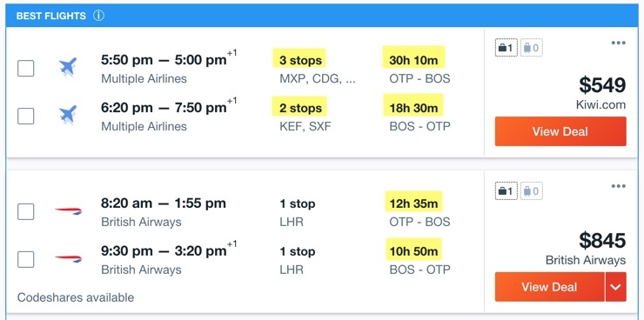Check the 5:50 pm OTP - BOS flight box
The height and width of the screenshot is (320, 644).
point(25,69)
